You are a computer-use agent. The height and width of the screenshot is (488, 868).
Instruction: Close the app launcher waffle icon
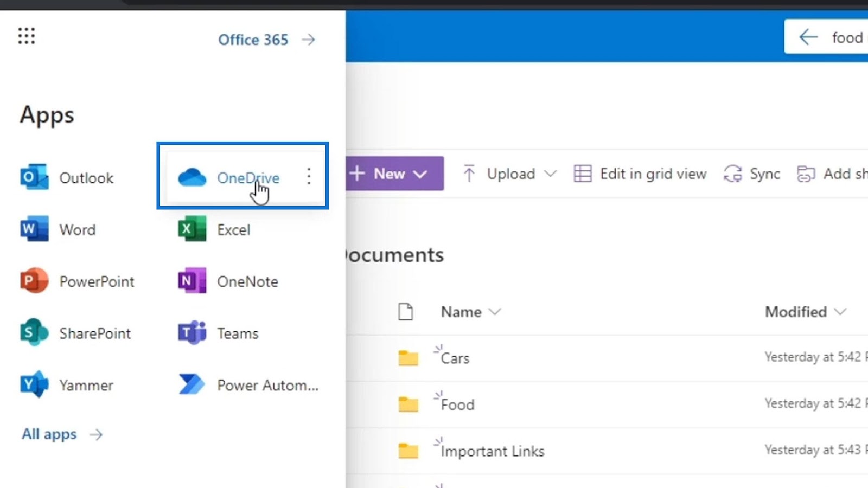point(26,36)
